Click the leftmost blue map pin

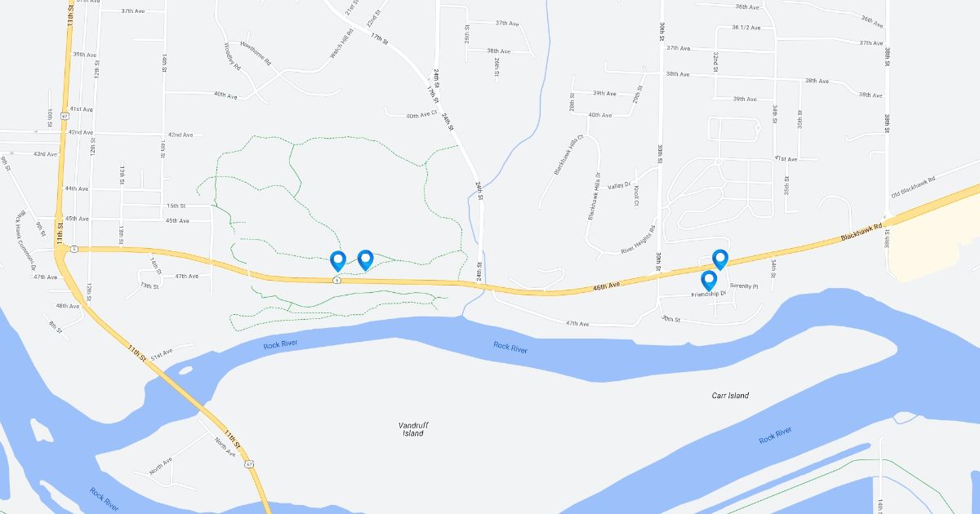337,261
